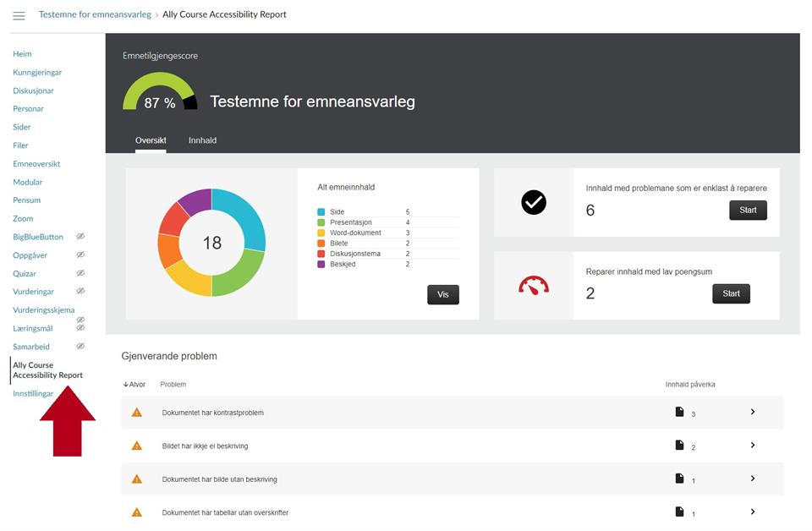Open the hamburger navigation menu

click(19, 15)
